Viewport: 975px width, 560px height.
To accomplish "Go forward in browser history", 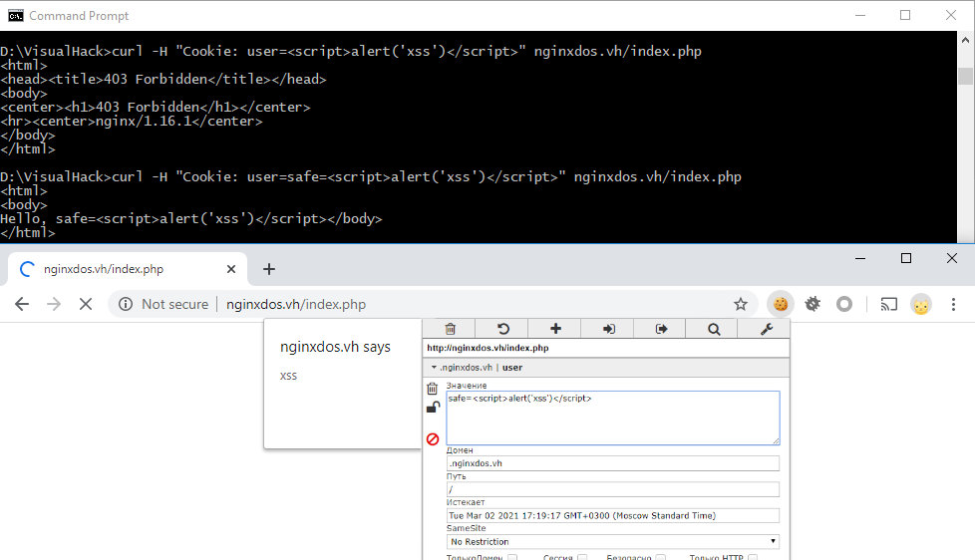I will pos(54,304).
